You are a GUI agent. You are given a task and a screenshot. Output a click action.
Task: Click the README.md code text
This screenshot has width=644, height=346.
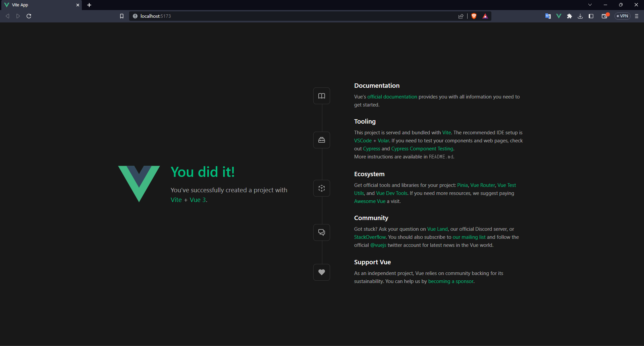441,157
